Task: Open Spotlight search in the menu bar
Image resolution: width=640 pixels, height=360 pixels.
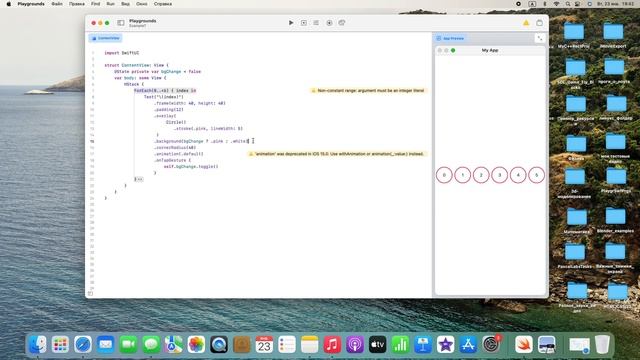Action: (x=568, y=4)
